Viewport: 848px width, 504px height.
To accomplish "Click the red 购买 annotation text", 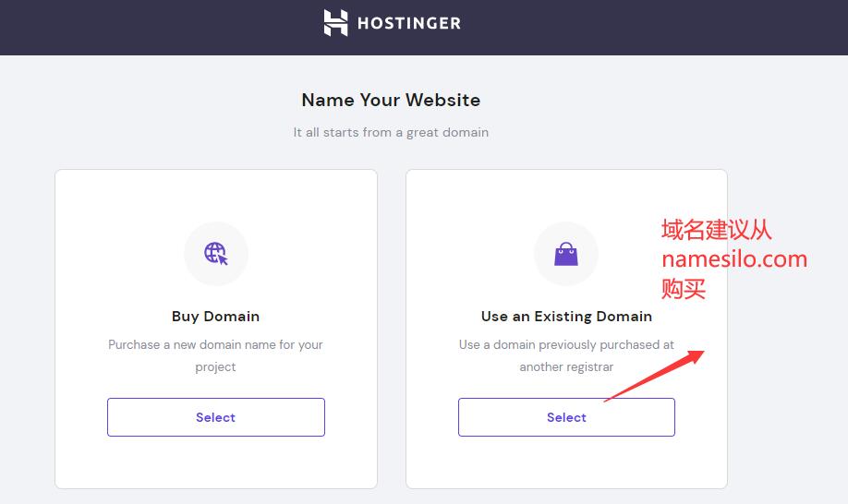I will (x=684, y=289).
